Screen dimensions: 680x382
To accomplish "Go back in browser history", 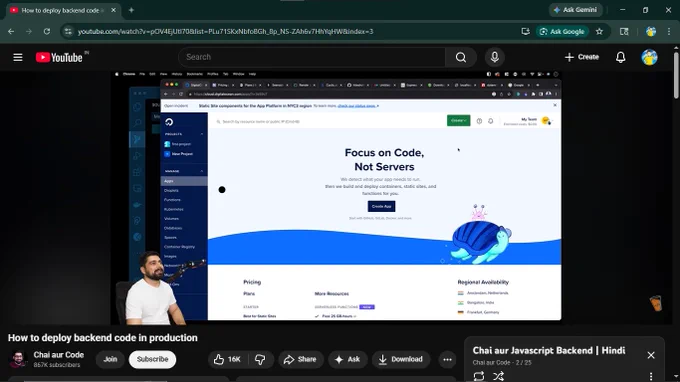I will [11, 31].
